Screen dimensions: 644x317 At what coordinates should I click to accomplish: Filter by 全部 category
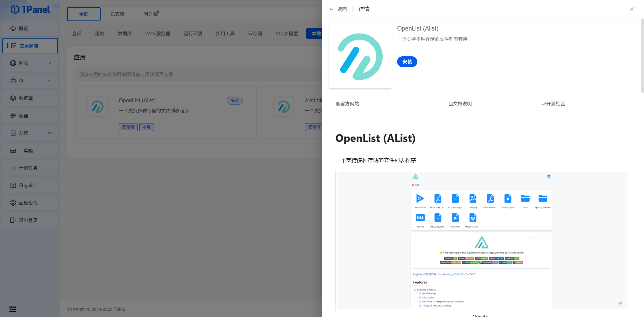tap(77, 34)
